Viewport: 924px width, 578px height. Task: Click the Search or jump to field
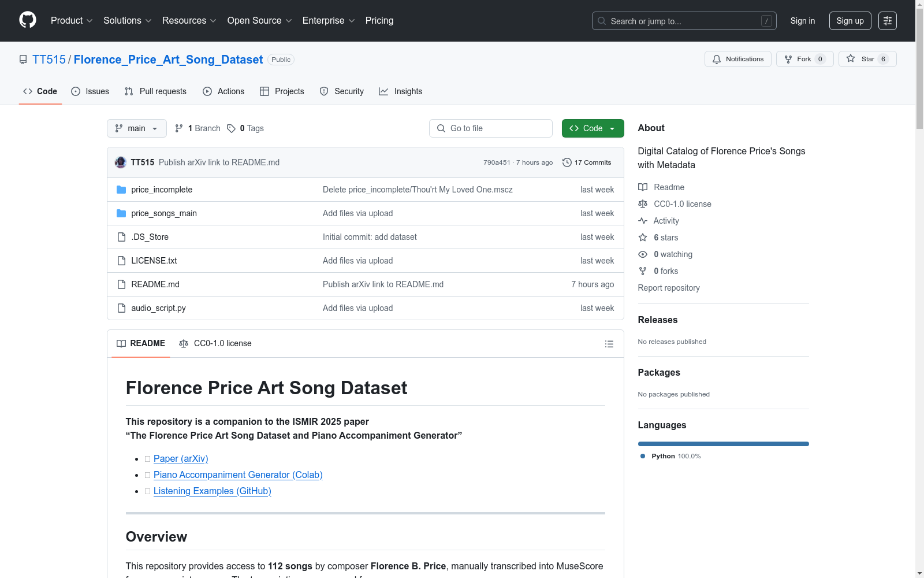point(684,21)
